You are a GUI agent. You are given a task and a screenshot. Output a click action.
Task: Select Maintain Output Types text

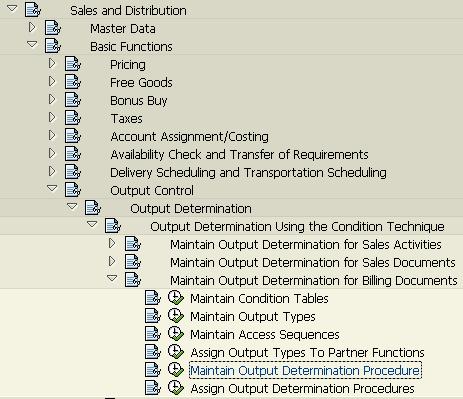pos(253,317)
